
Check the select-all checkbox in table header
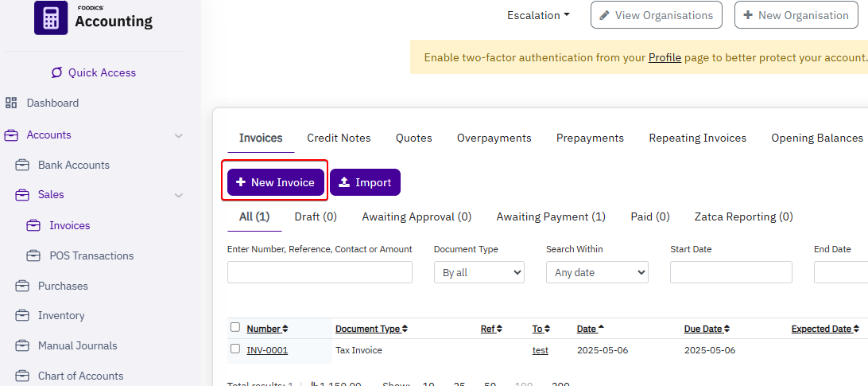(235, 327)
